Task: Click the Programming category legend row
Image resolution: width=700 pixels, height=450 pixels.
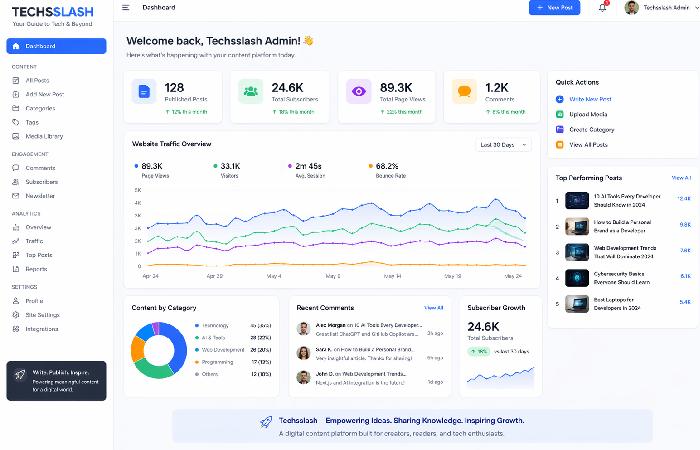Action: tap(233, 362)
